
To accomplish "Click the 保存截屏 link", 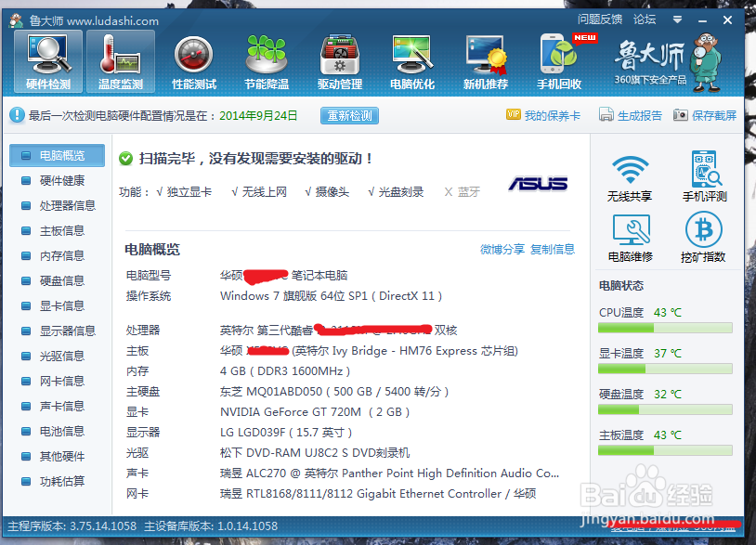I will click(714, 116).
